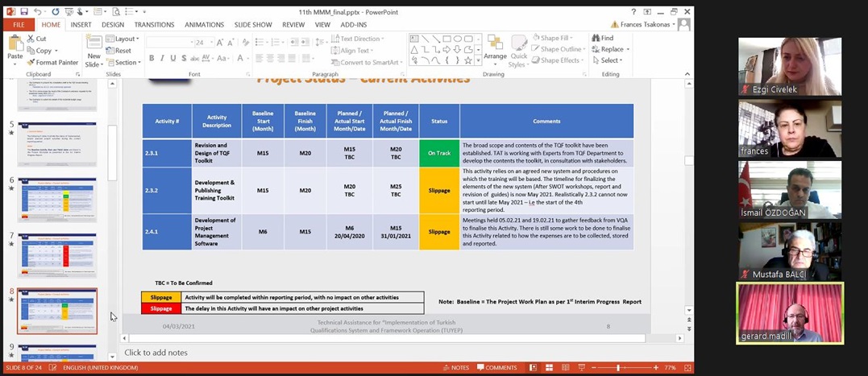The image size is (868, 376).
Task: Insert a New Slide
Action: [93, 52]
